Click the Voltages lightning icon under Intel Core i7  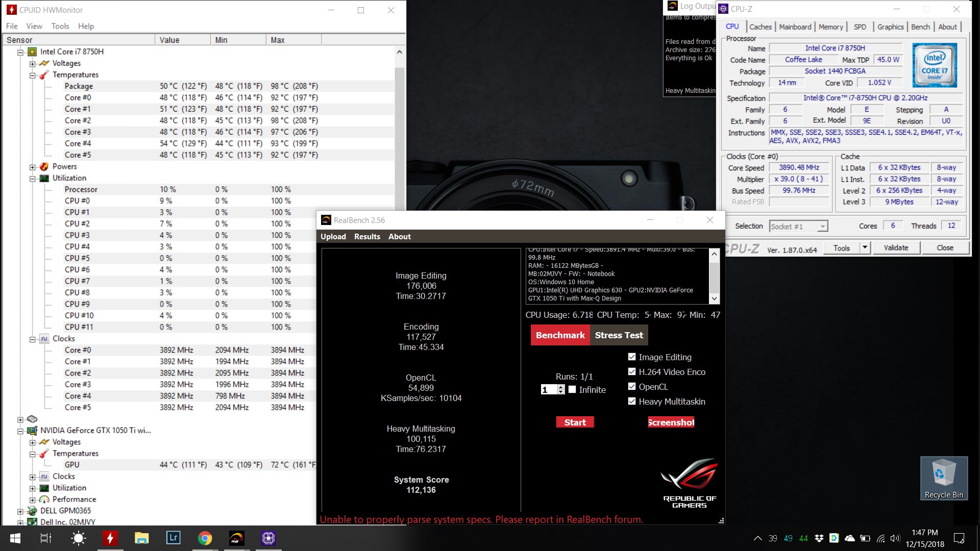[x=44, y=63]
